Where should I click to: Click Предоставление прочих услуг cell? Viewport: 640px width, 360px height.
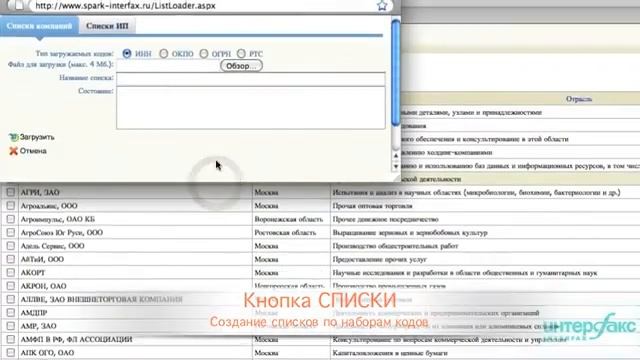click(379, 259)
